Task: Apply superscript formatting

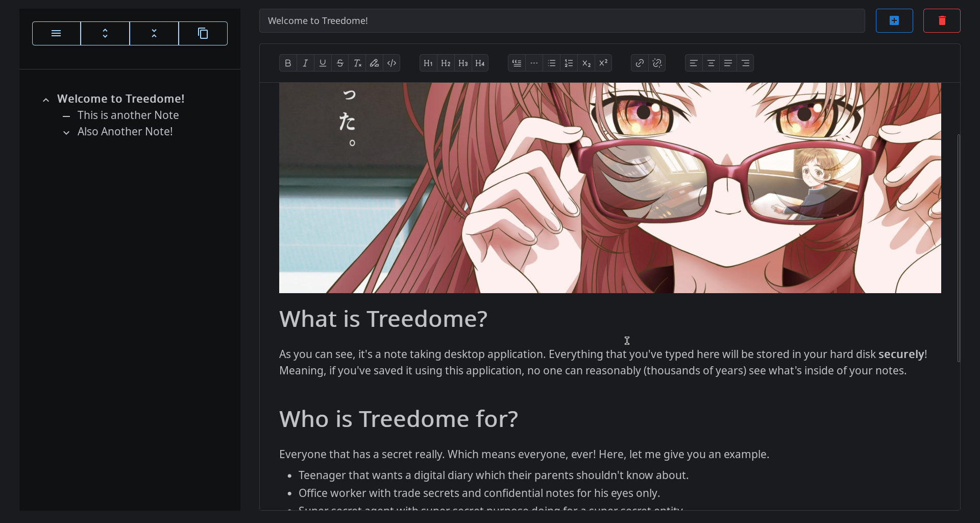Action: coord(603,63)
